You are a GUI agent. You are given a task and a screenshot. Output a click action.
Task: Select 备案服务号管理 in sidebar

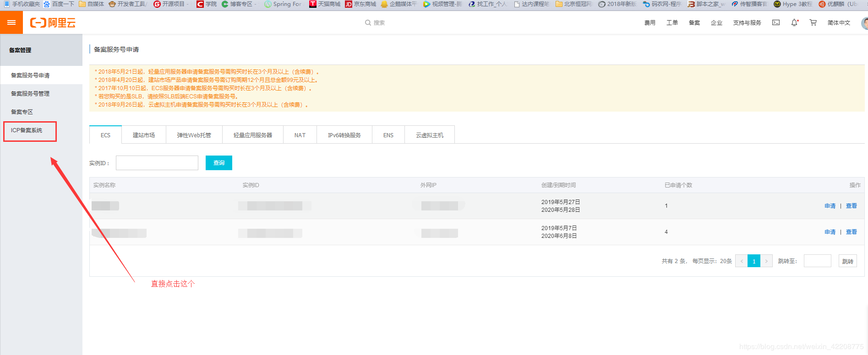click(41, 93)
